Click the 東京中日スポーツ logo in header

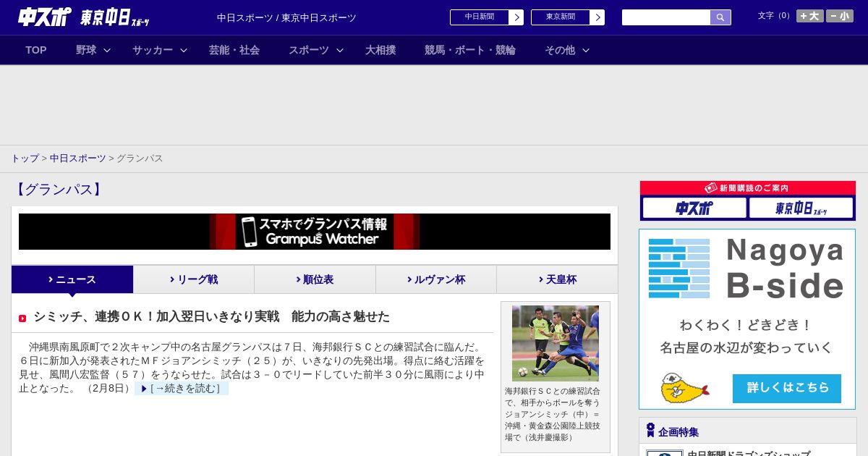(x=115, y=17)
